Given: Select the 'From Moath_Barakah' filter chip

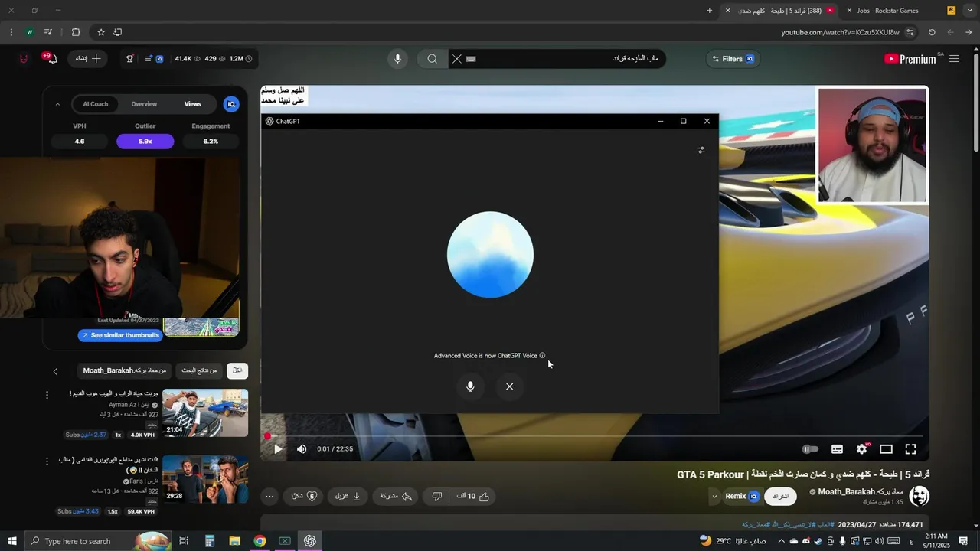Looking at the screenshot, I should 125,370.
